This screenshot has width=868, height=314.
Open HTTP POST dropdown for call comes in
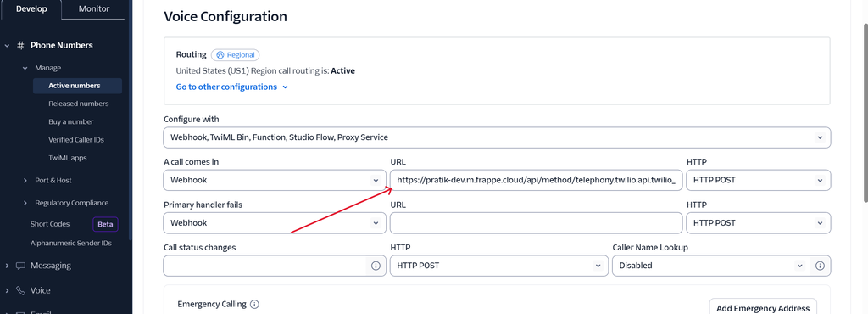(759, 180)
